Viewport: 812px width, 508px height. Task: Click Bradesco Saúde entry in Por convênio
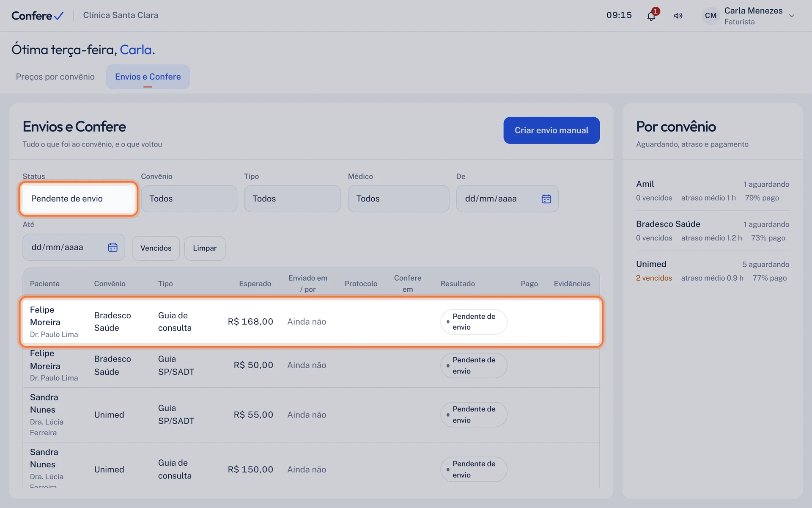[x=713, y=231]
